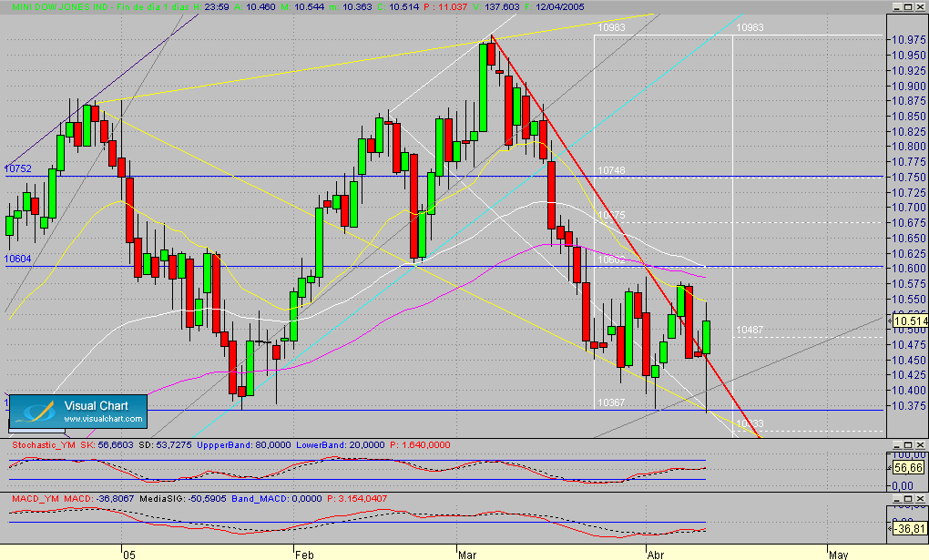Click the 'H: 23:59' time value

pyautogui.click(x=211, y=7)
